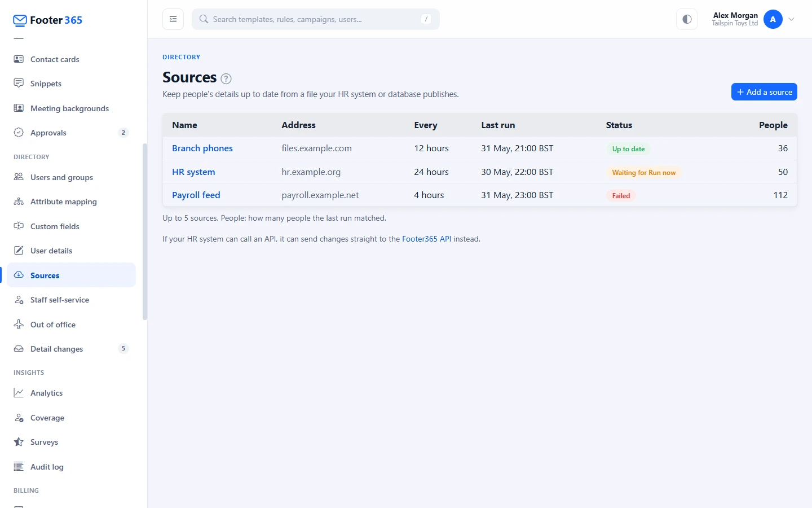Open the account menu chevron
Viewport: 812px width, 508px height.
pos(792,19)
